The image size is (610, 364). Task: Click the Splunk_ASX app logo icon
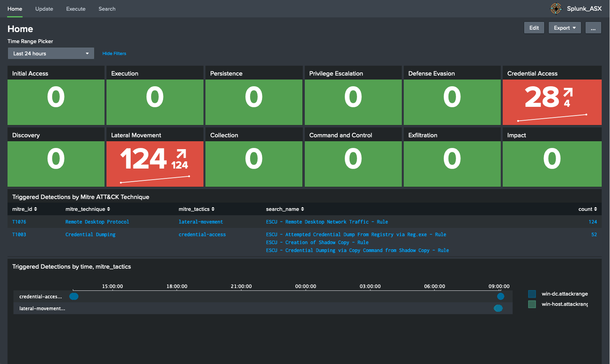click(x=556, y=8)
